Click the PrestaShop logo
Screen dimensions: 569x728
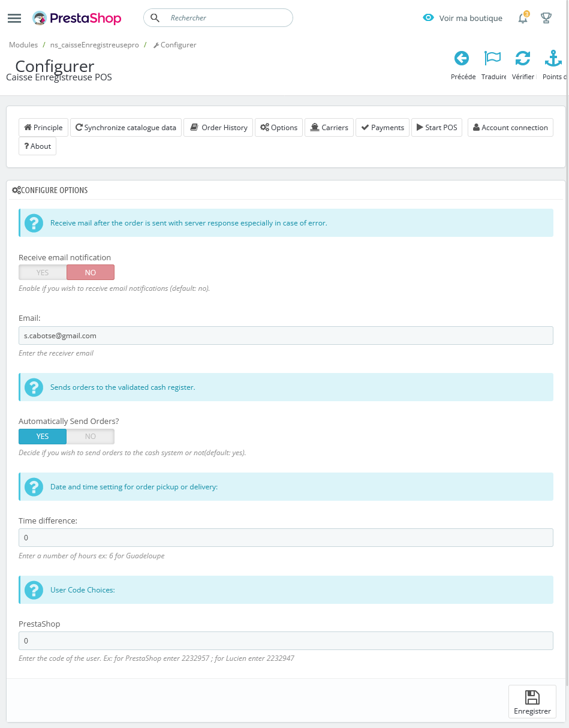[x=77, y=18]
